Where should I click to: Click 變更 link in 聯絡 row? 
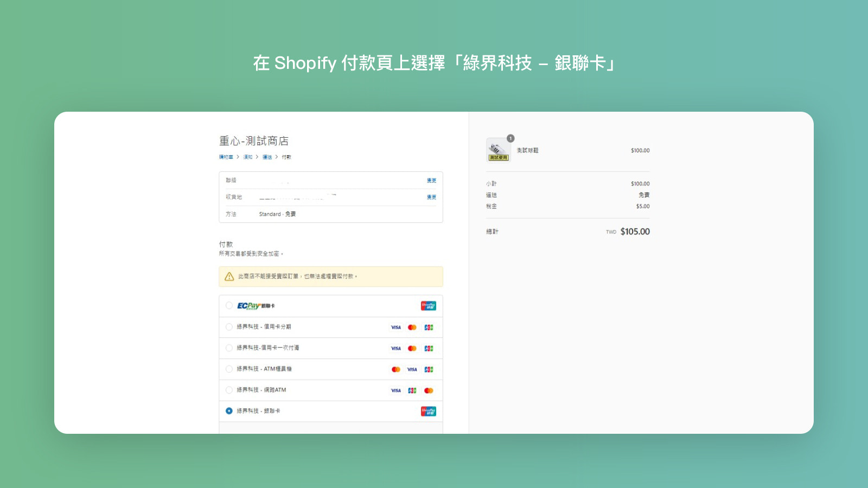[x=431, y=181]
